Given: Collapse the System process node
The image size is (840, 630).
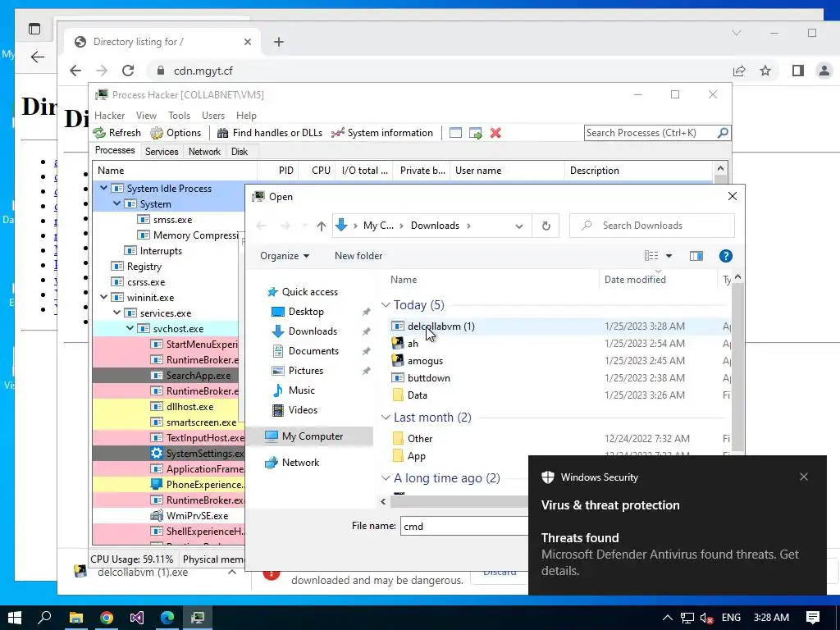Looking at the screenshot, I should coord(116,203).
